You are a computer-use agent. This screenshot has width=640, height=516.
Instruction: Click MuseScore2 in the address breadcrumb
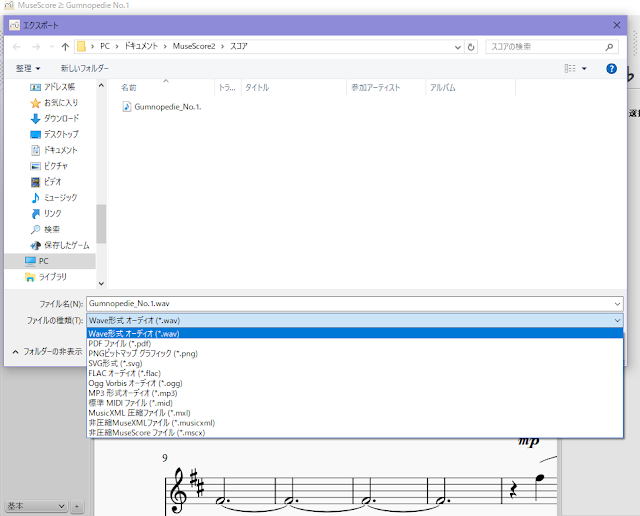[x=194, y=47]
